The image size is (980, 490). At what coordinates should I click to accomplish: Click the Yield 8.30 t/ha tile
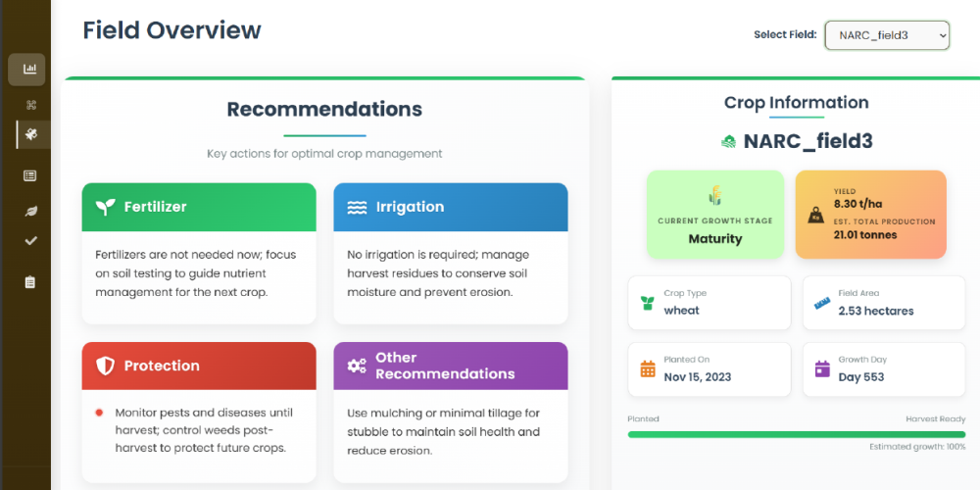pyautogui.click(x=870, y=215)
